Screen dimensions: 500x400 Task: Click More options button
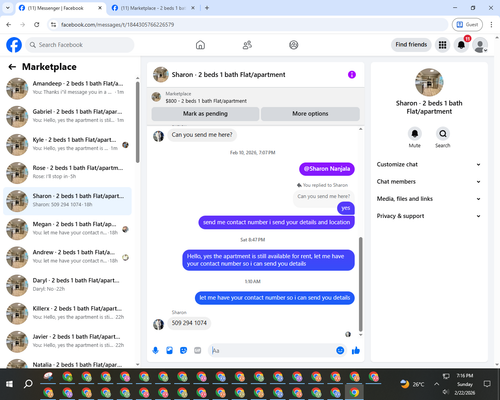[x=310, y=114]
